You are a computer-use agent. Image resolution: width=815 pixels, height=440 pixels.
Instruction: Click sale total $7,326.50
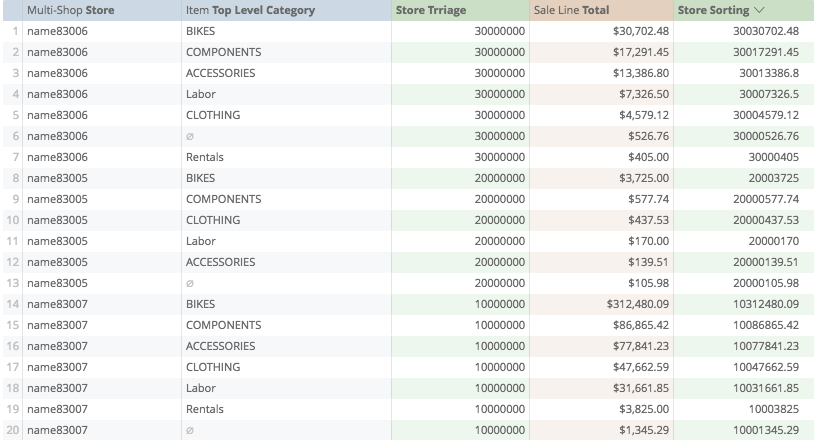(x=644, y=94)
